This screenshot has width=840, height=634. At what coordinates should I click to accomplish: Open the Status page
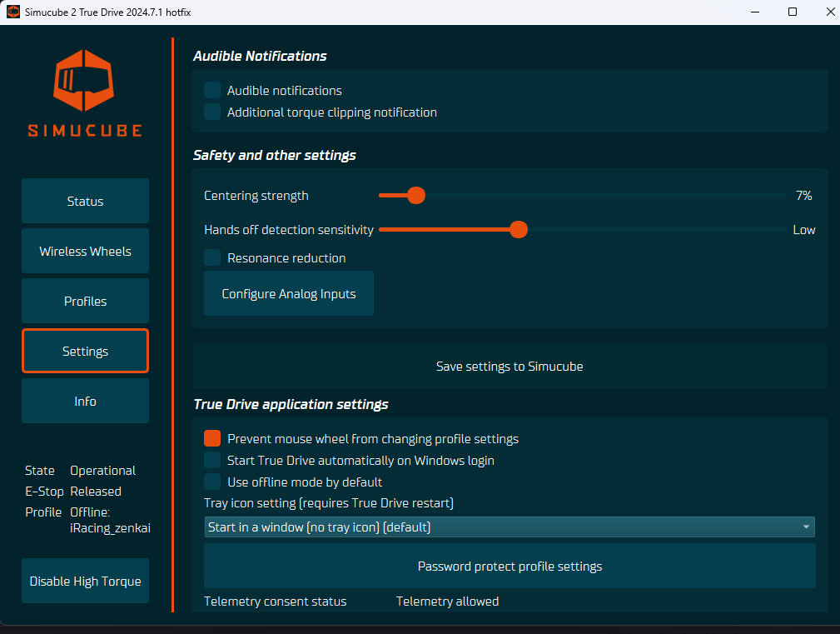85,201
